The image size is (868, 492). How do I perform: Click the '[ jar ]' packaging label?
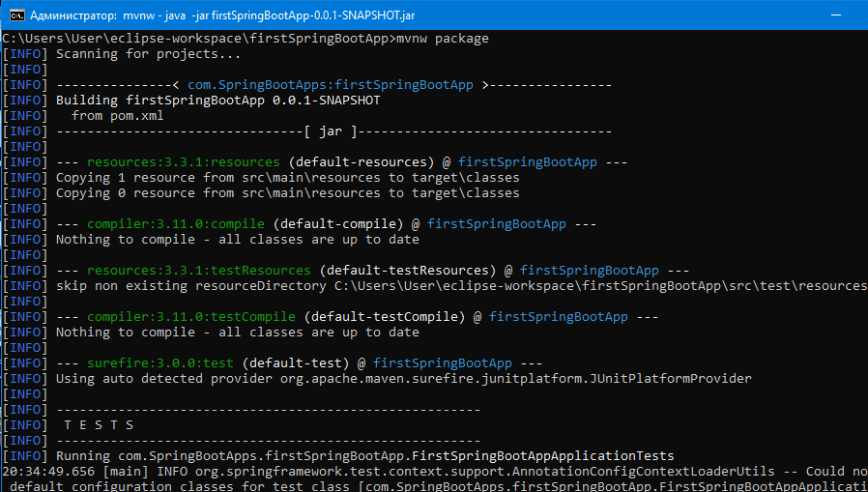click(x=331, y=131)
